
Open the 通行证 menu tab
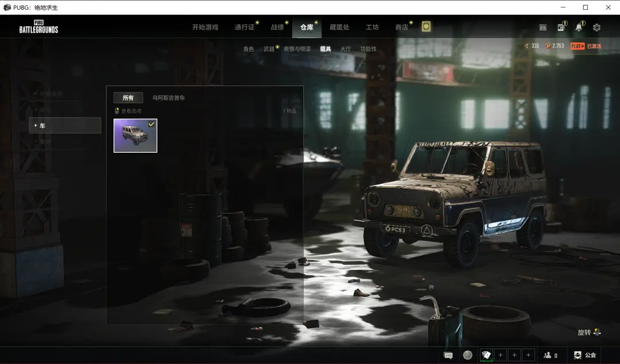245,28
